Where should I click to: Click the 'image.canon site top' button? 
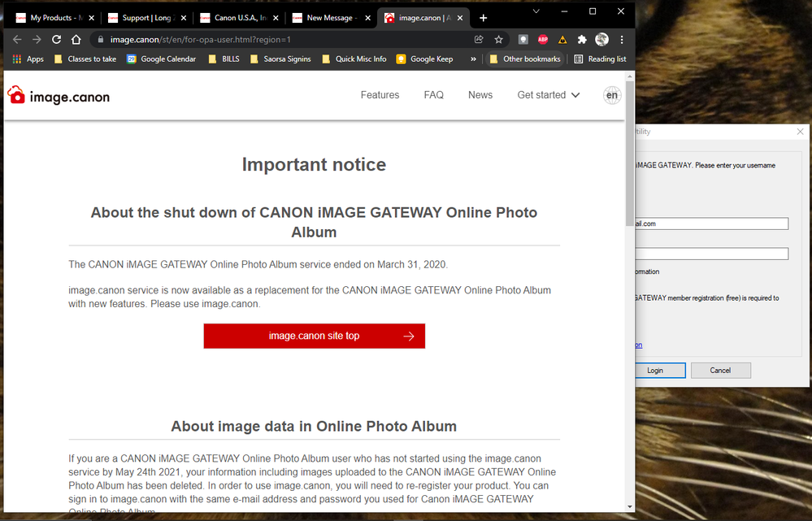(315, 336)
